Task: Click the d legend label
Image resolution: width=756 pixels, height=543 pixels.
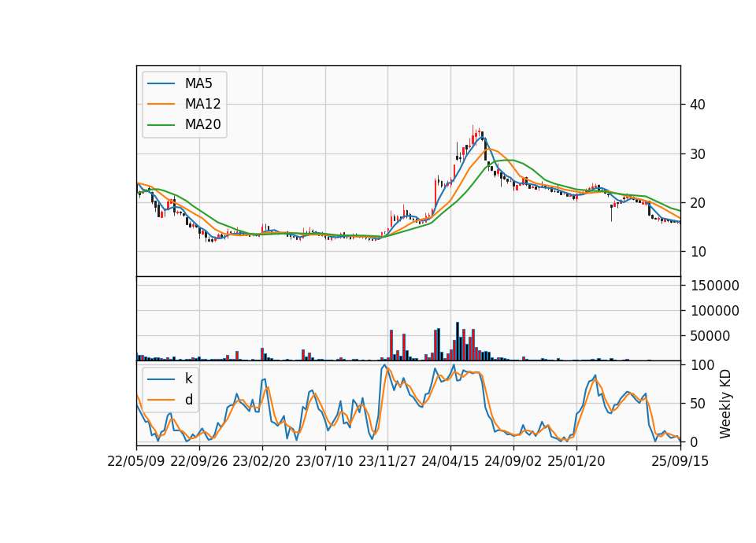Action: point(188,400)
